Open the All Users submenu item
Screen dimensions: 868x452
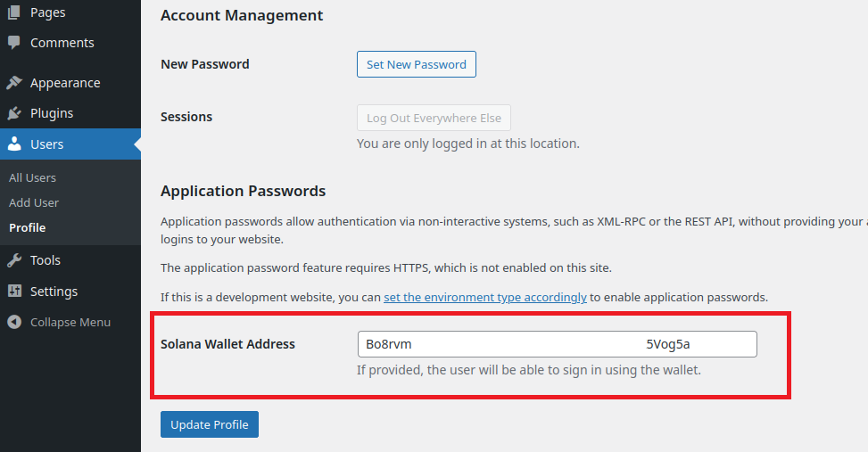(x=32, y=178)
